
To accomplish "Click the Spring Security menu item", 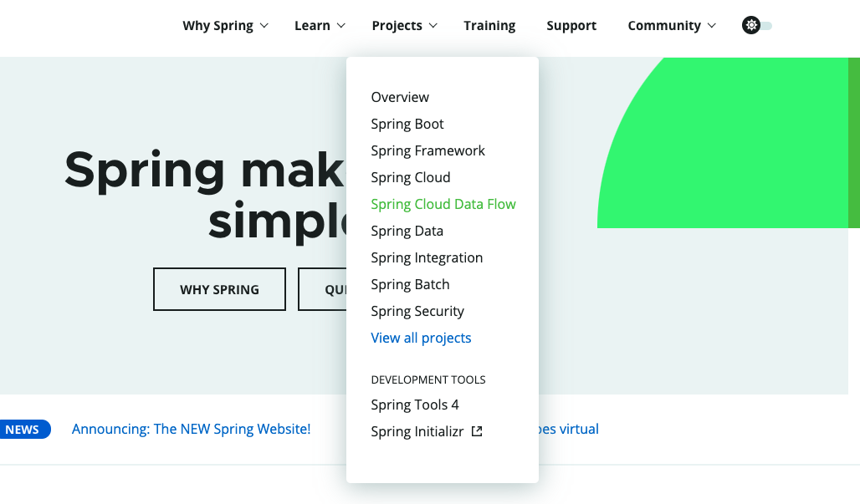I will pyautogui.click(x=417, y=311).
